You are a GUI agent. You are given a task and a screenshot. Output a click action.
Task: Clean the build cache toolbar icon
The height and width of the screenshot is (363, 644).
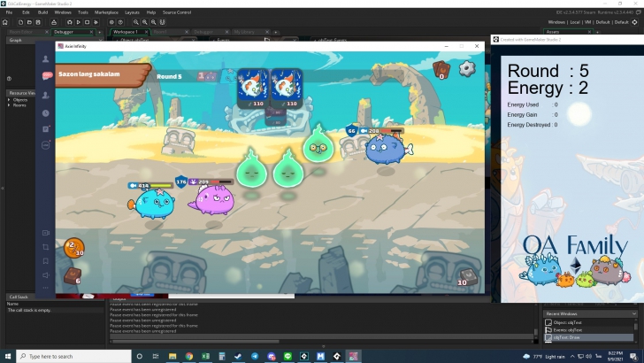click(96, 22)
